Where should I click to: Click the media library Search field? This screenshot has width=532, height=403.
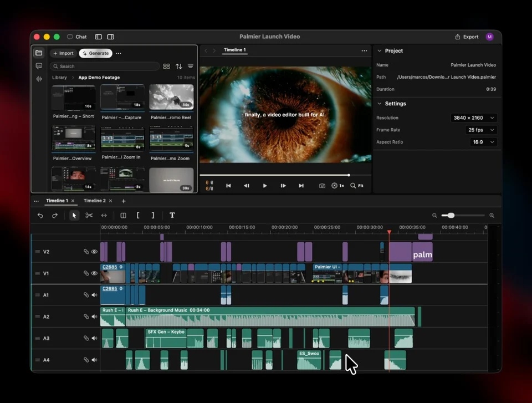click(x=105, y=66)
